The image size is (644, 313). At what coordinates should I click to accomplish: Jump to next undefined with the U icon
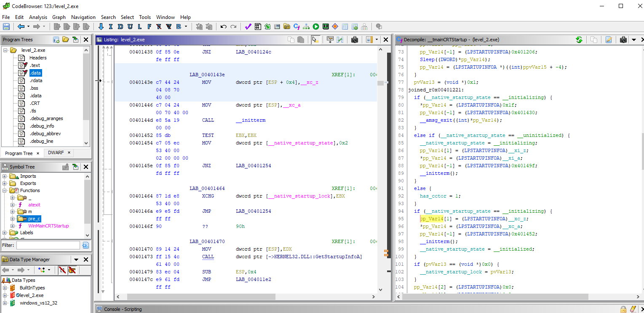(x=130, y=27)
